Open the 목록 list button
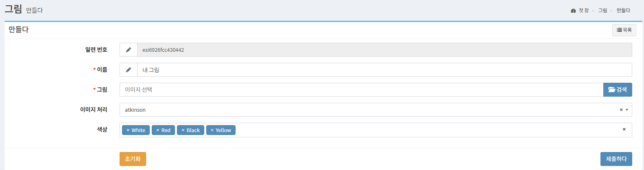This screenshot has height=170, width=644. (x=624, y=30)
